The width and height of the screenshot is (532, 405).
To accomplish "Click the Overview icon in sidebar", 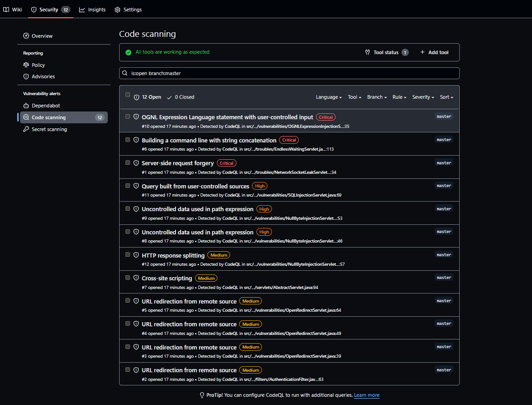I will [x=26, y=36].
